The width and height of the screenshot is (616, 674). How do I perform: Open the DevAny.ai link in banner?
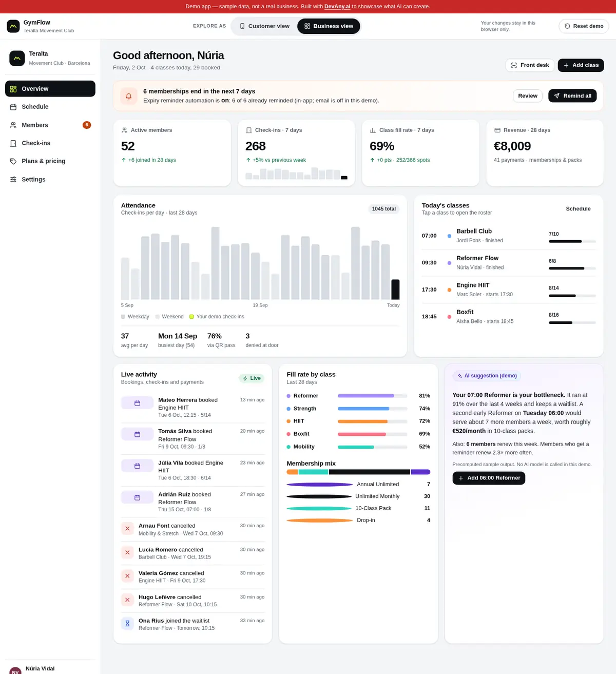(x=337, y=7)
